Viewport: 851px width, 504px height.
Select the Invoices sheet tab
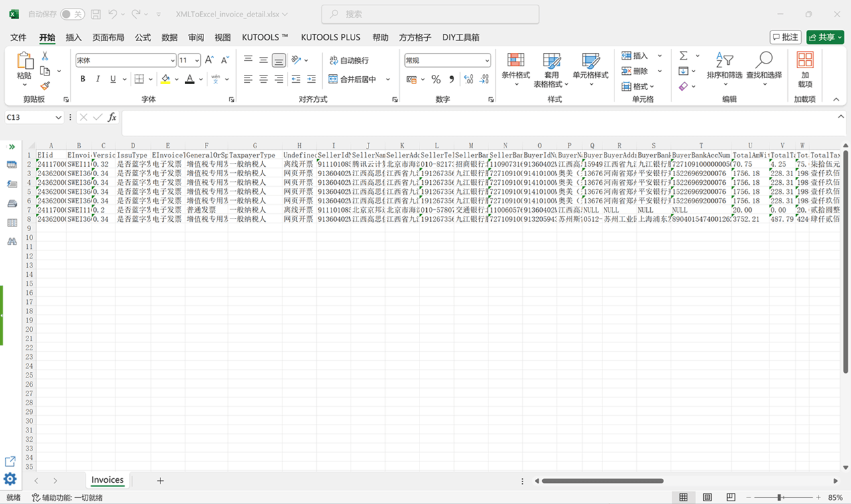coord(107,480)
